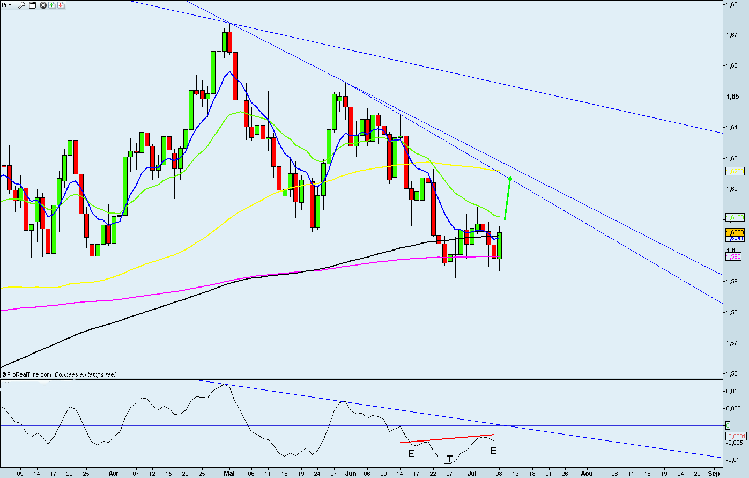This screenshot has width=749, height=478.
Task: Open the timeframe selector at top-left corner
Action: (6, 5)
